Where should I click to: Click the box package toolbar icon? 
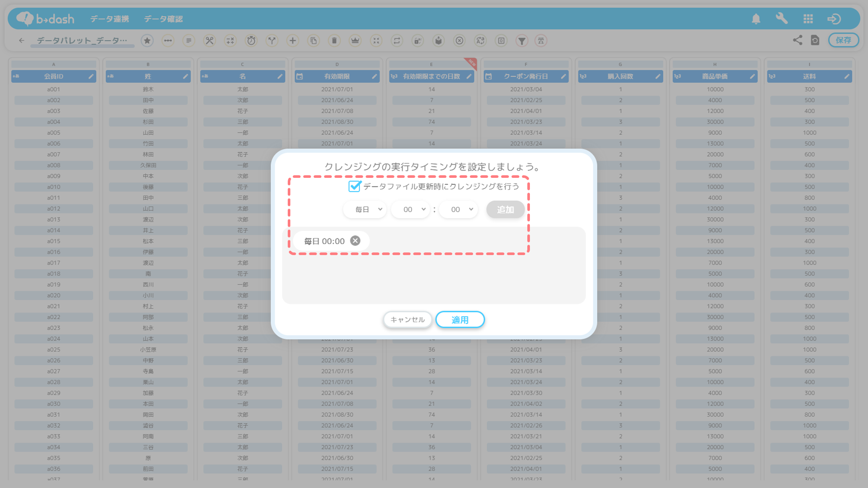[x=439, y=41]
